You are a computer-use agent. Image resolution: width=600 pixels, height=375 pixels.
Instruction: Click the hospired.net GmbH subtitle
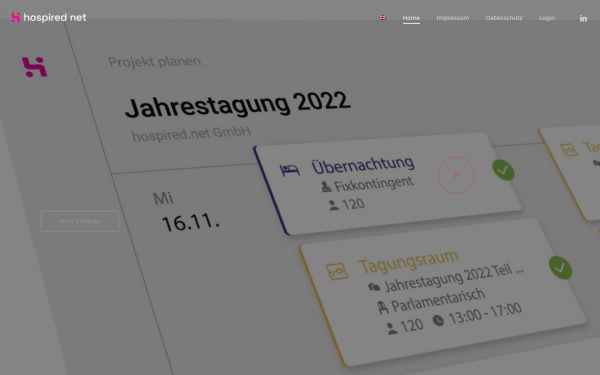tap(191, 134)
